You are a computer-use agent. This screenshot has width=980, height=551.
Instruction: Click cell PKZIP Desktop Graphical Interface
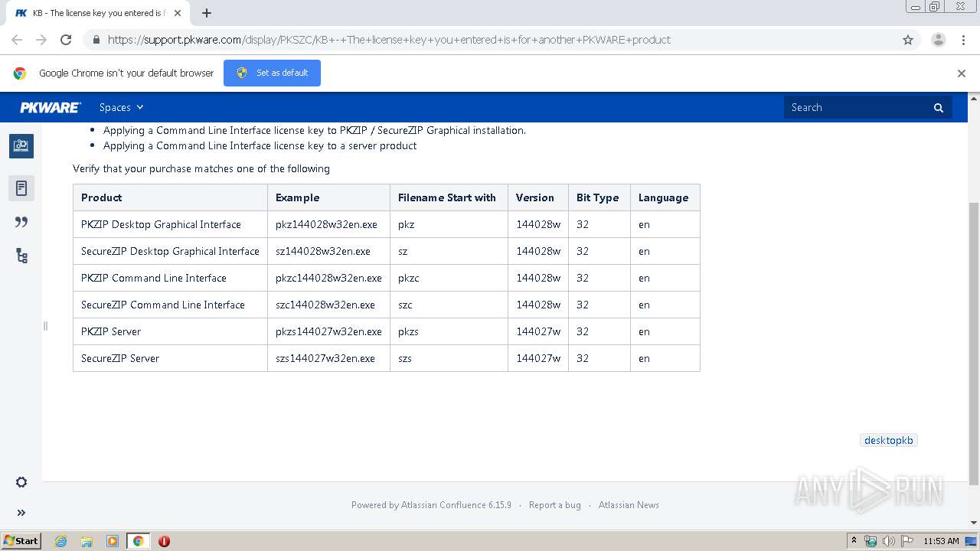tap(170, 224)
